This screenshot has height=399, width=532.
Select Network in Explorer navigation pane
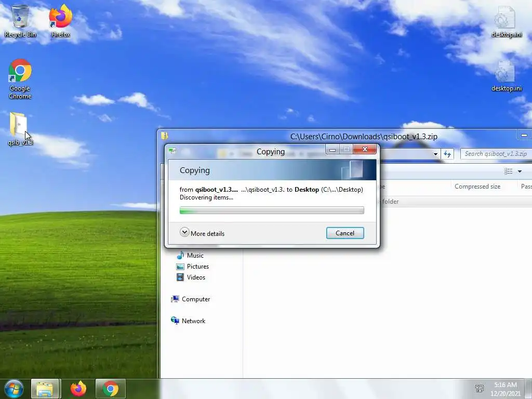[188, 321]
